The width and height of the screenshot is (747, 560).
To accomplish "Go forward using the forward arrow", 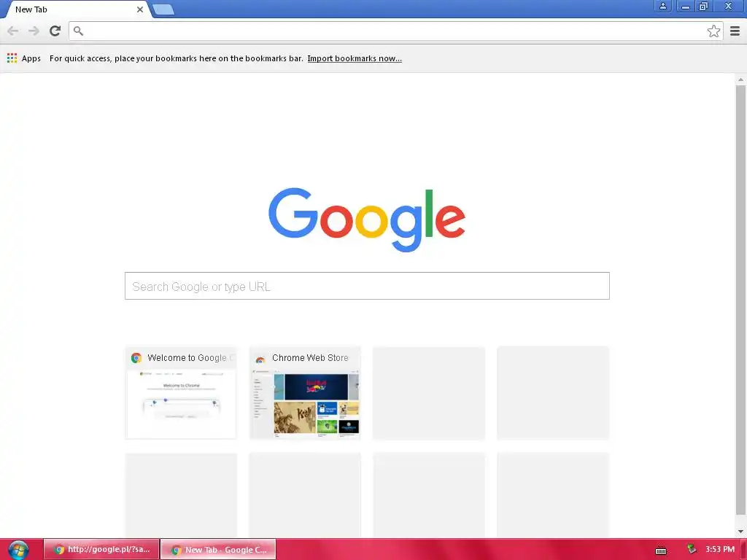I will tap(34, 31).
